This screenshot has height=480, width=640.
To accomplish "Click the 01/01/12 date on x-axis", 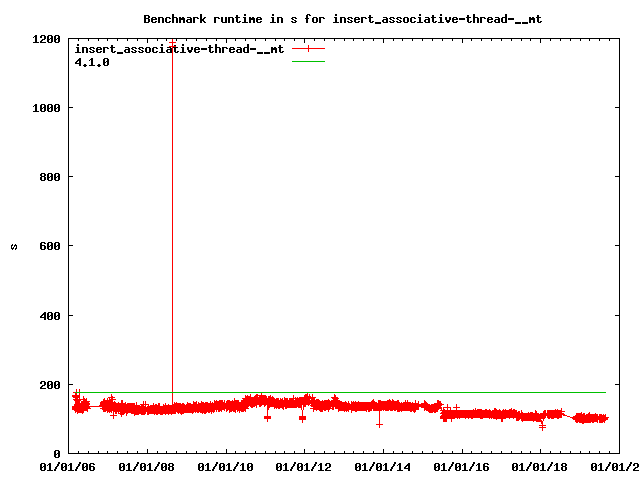I will pos(304,466).
